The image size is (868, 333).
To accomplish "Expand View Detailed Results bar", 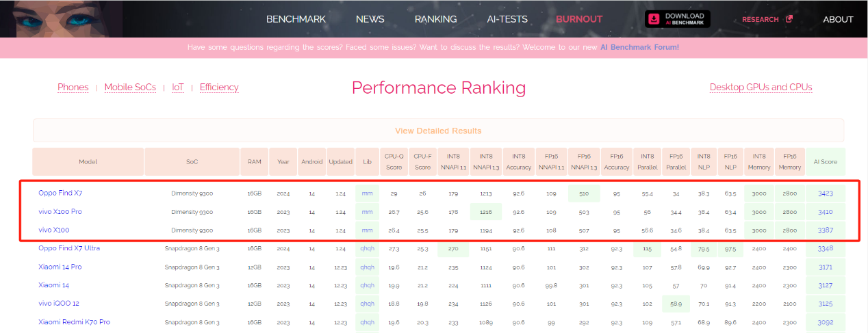I will pyautogui.click(x=438, y=131).
